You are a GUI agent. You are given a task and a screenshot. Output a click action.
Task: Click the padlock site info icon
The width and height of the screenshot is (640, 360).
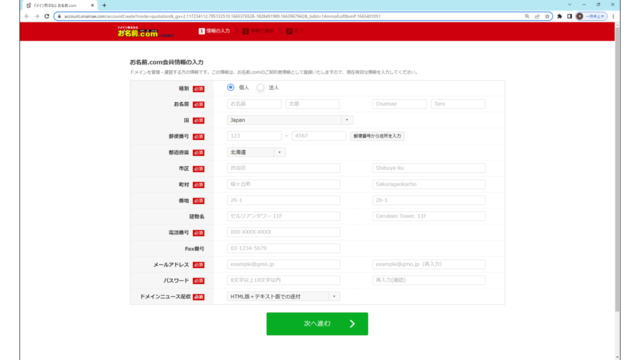click(59, 16)
